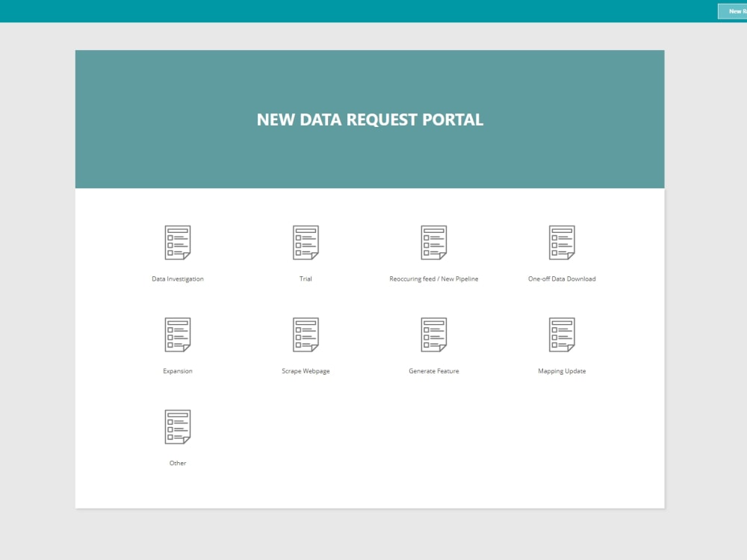Click the Generate Feature label
Image resolution: width=747 pixels, height=560 pixels.
[434, 371]
